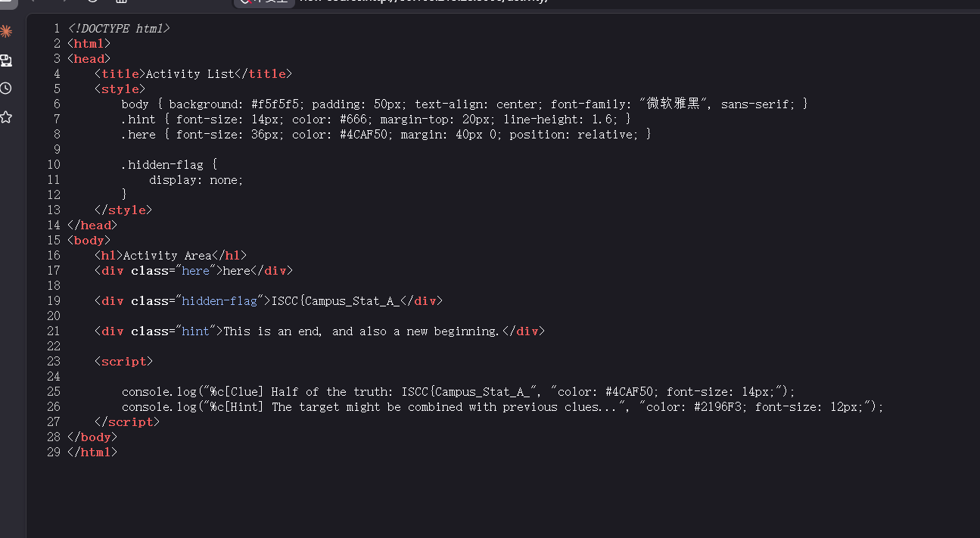
Task: Open the history clock sidebar icon
Action: [x=6, y=89]
